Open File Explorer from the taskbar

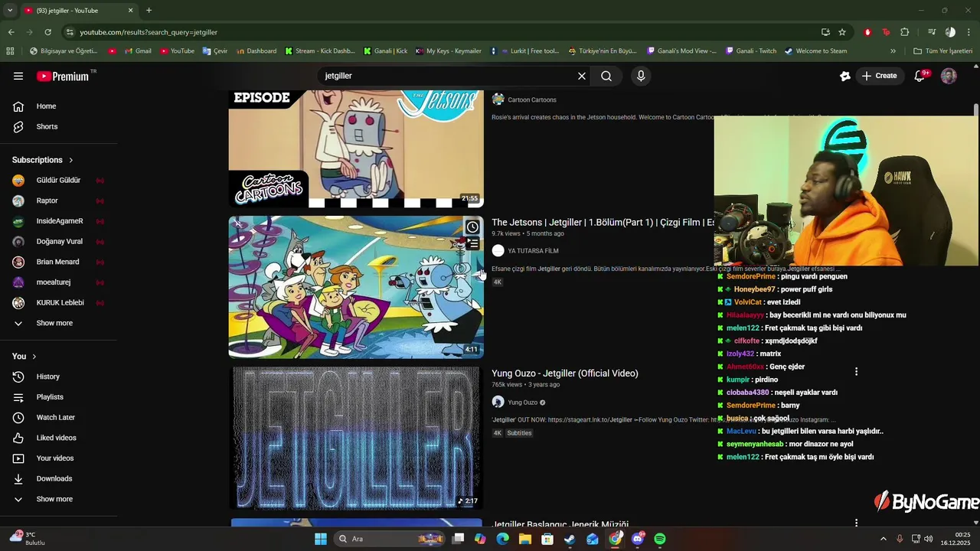pyautogui.click(x=524, y=539)
